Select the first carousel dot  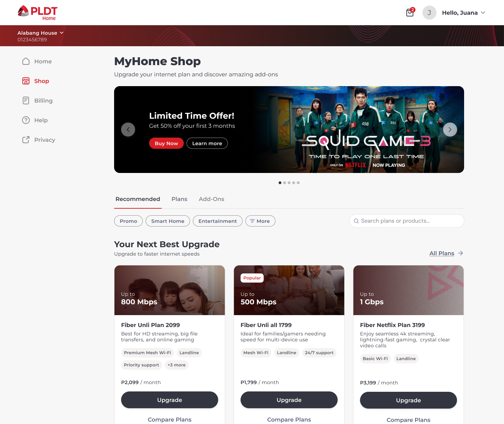pyautogui.click(x=280, y=183)
